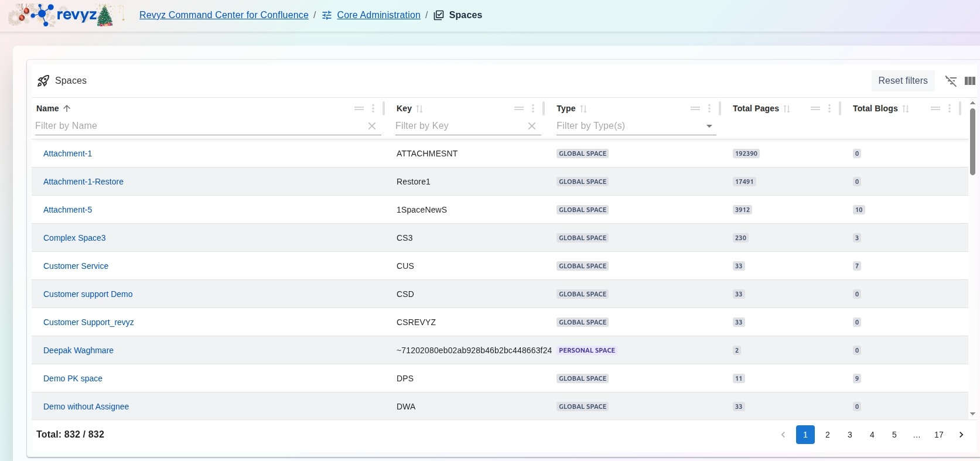Open the Total Blogs column actions menu
Screen dimensions: 980x461
[950, 108]
